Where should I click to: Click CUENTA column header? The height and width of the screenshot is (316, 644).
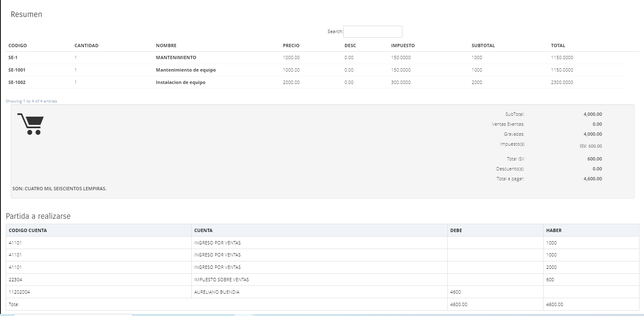[203, 230]
